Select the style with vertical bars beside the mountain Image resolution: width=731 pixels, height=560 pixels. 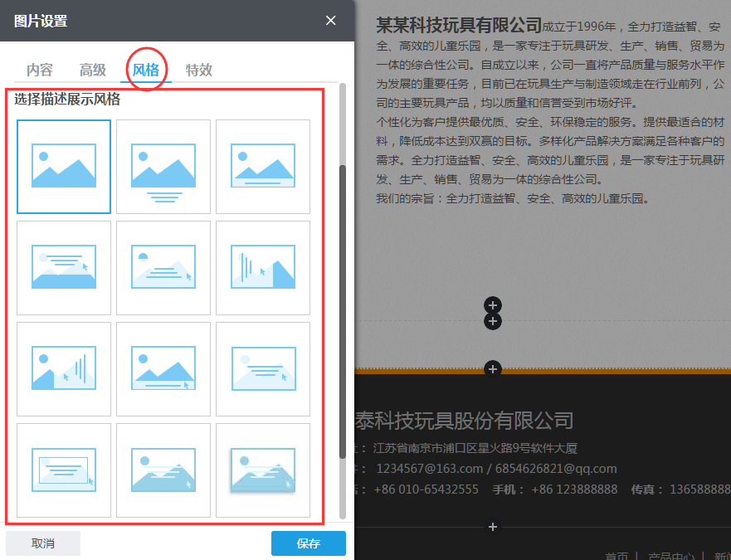pyautogui.click(x=263, y=267)
